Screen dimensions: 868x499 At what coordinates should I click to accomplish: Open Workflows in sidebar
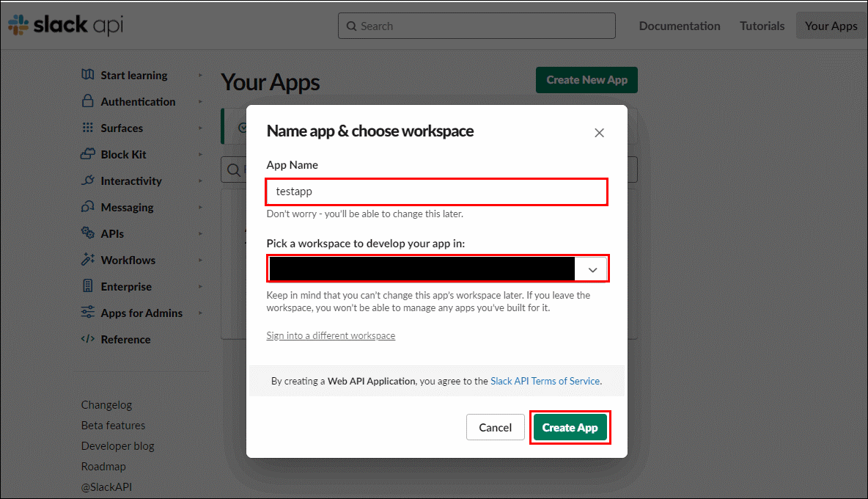click(128, 261)
